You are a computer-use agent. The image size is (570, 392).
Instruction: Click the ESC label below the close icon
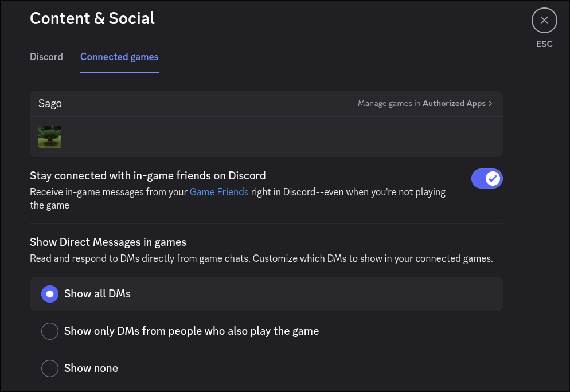pos(544,44)
